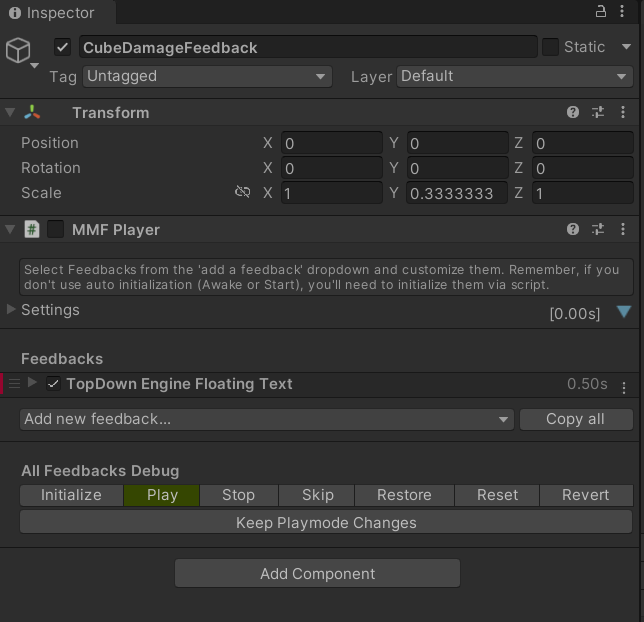Image resolution: width=644 pixels, height=622 pixels.
Task: Open the Layer dropdown showing Default
Action: [515, 76]
